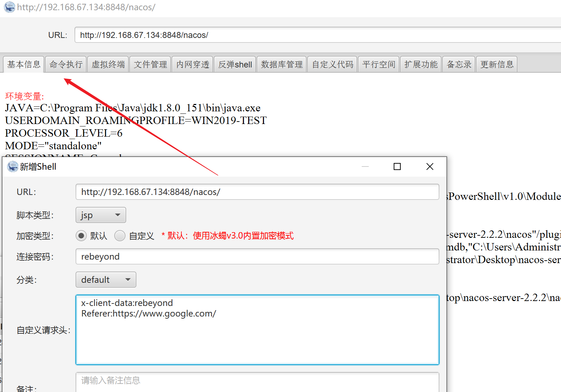Select the 平行空间 tab
This screenshot has width=561, height=392.
pos(379,64)
